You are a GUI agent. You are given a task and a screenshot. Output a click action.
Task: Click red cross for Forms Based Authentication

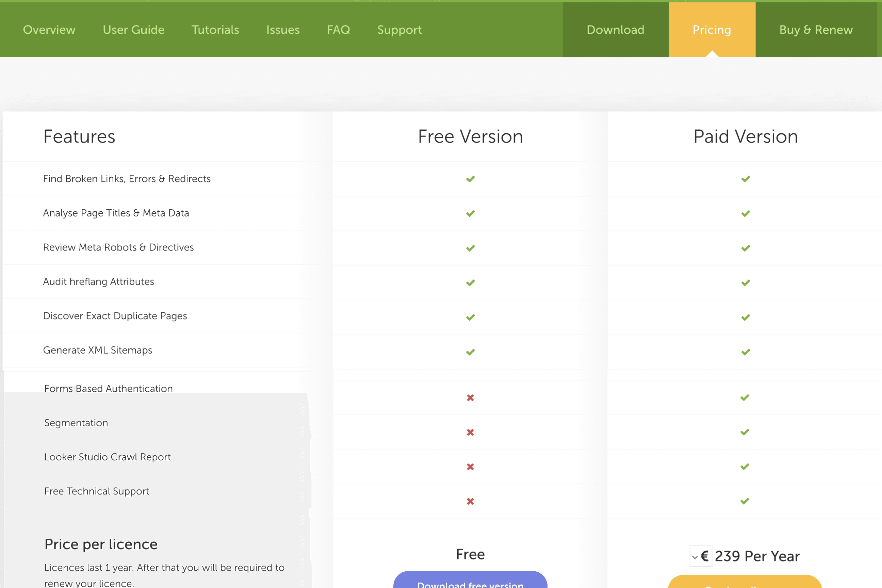coord(470,397)
